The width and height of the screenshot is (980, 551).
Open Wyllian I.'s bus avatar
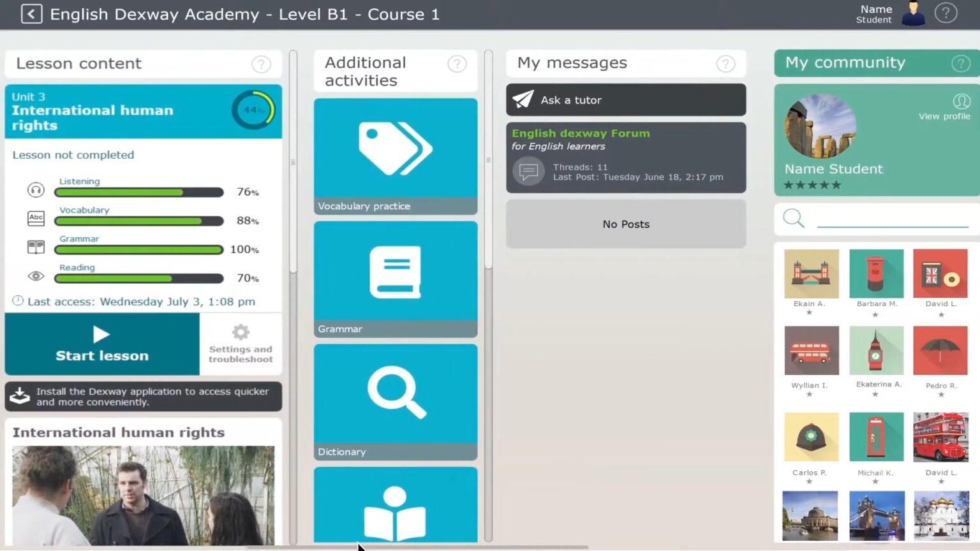click(x=811, y=350)
